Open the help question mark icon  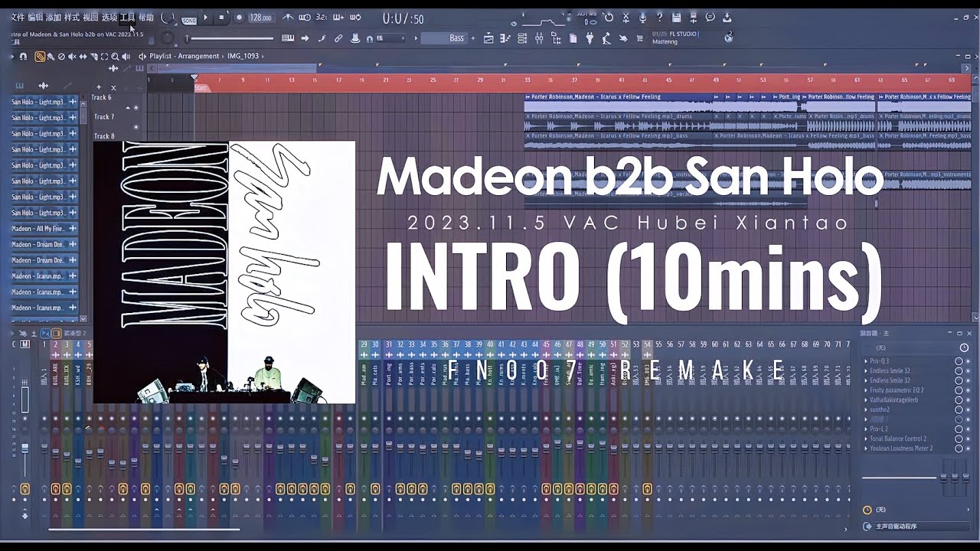659,18
